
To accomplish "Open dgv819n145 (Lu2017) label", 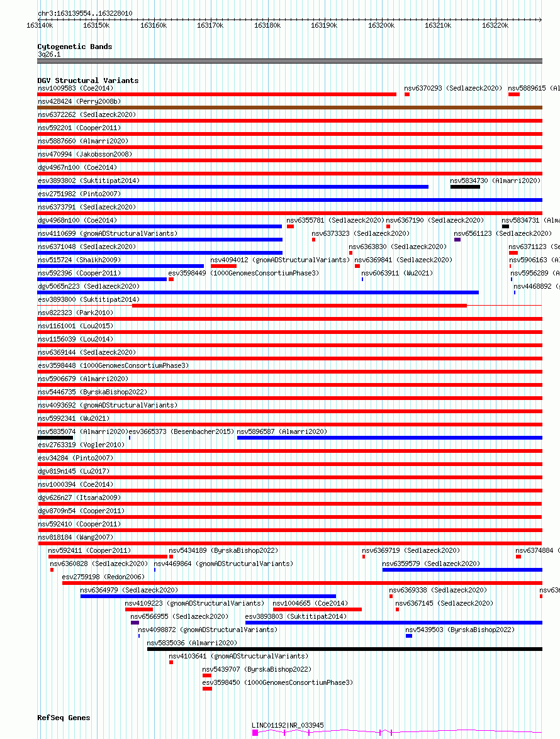I will click(x=74, y=471).
